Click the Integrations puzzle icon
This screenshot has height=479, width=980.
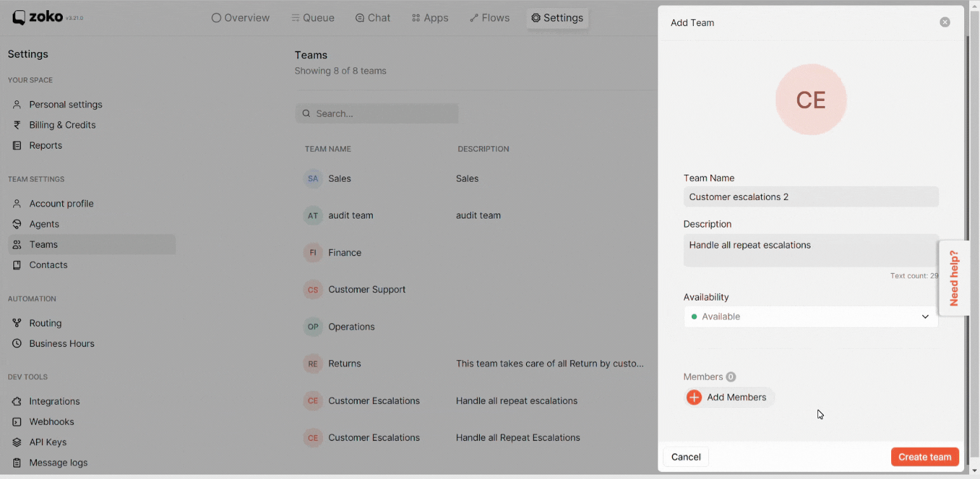pyautogui.click(x=17, y=401)
